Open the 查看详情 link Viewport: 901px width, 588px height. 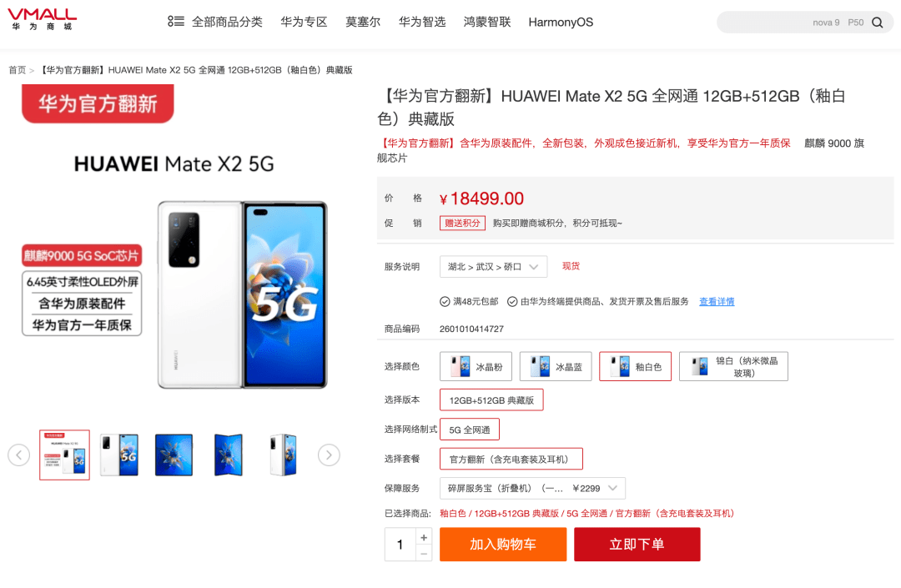click(717, 301)
